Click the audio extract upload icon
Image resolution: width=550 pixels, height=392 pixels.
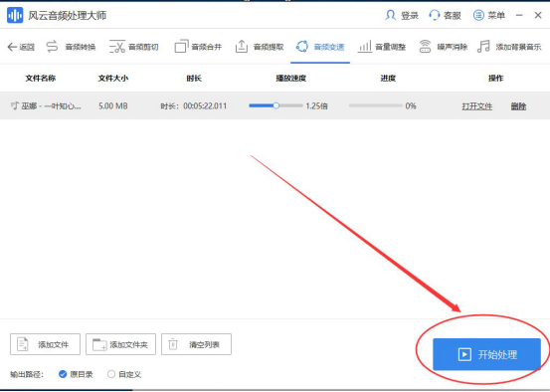[242, 47]
